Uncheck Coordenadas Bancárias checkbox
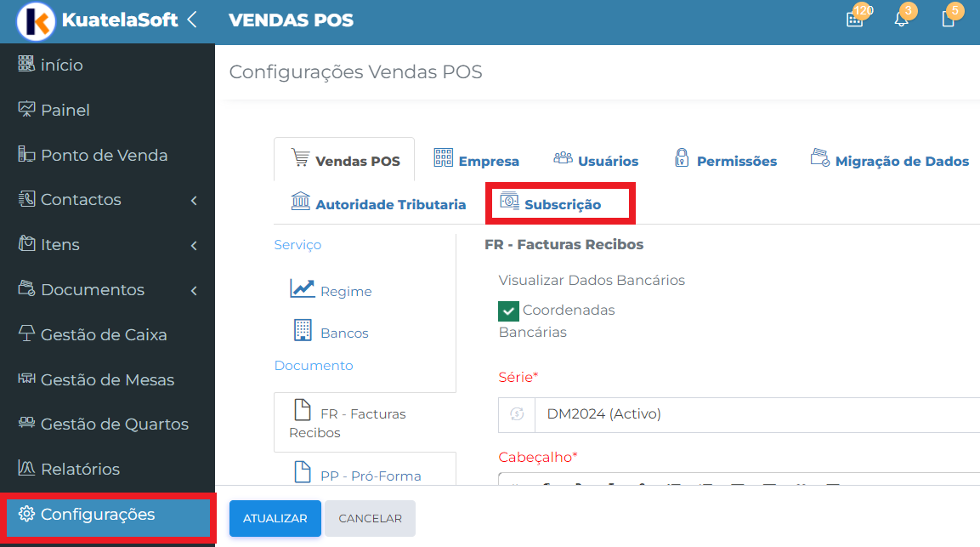 pos(509,311)
